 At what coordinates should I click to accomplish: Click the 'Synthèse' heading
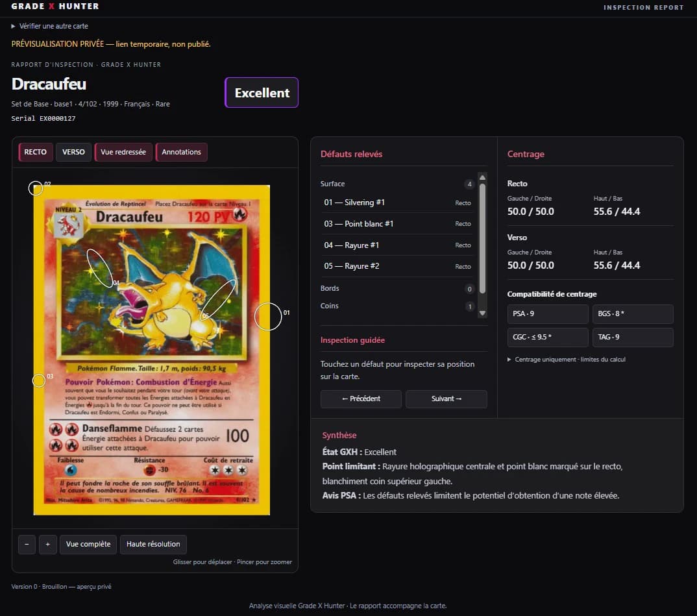tap(339, 435)
